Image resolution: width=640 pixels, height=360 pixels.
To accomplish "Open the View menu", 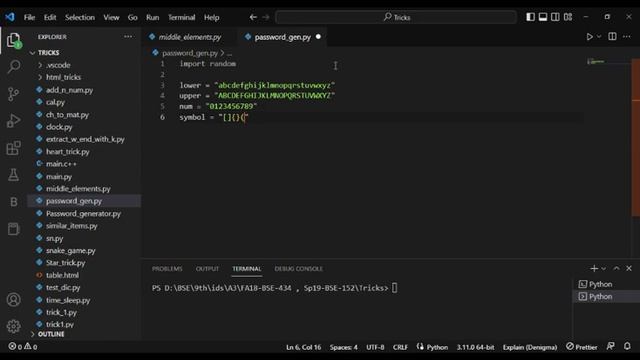I will pos(111,17).
